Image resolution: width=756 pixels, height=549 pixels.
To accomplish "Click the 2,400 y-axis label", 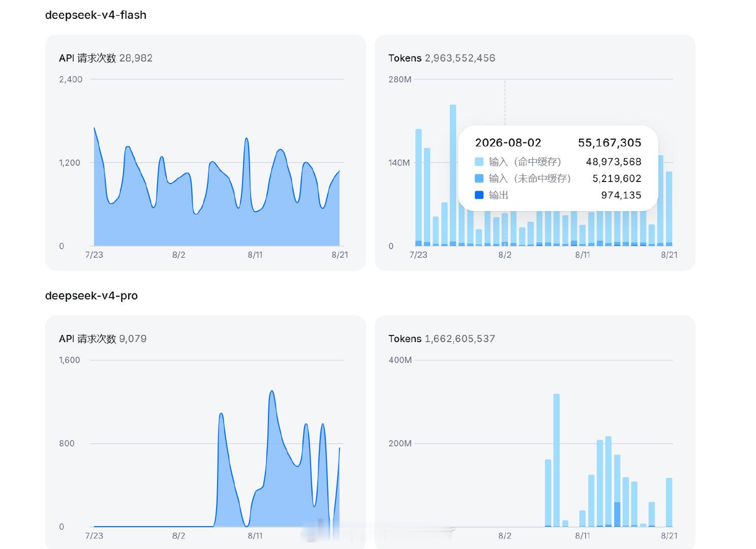I will [x=71, y=79].
